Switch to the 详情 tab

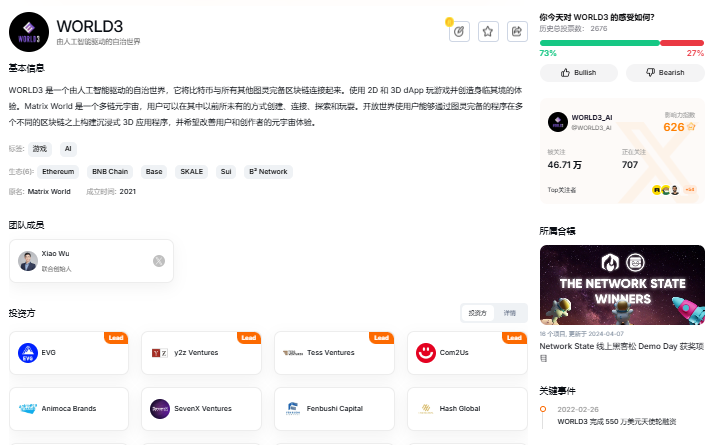(510, 313)
